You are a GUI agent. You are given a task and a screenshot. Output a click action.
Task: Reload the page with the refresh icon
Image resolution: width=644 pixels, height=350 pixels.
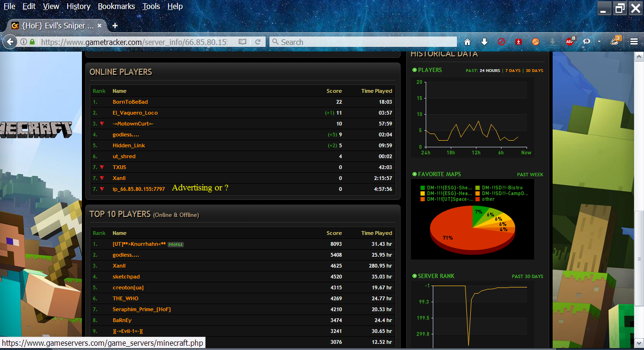coord(258,42)
